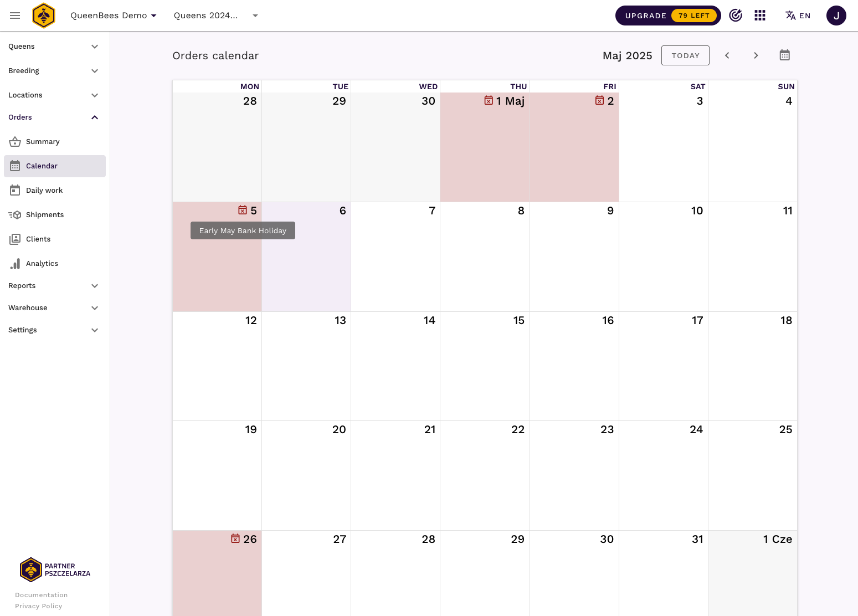
Task: Open user avatar J menu
Action: coord(836,16)
